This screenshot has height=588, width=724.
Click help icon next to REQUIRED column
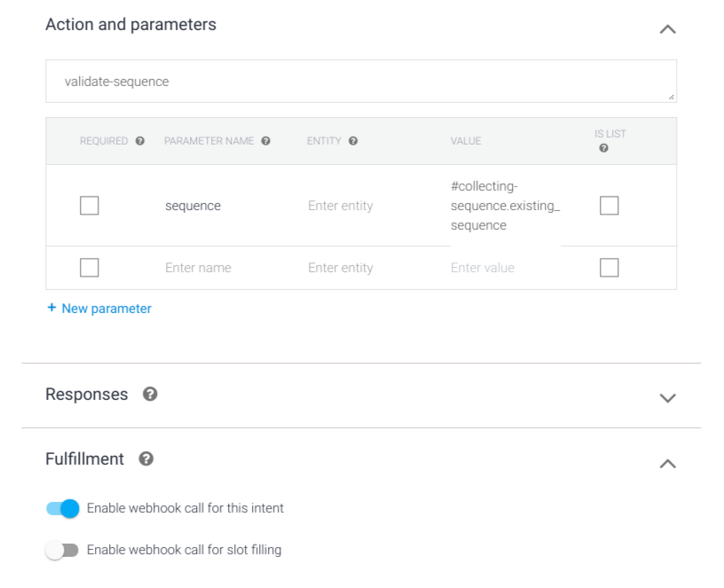pos(140,141)
